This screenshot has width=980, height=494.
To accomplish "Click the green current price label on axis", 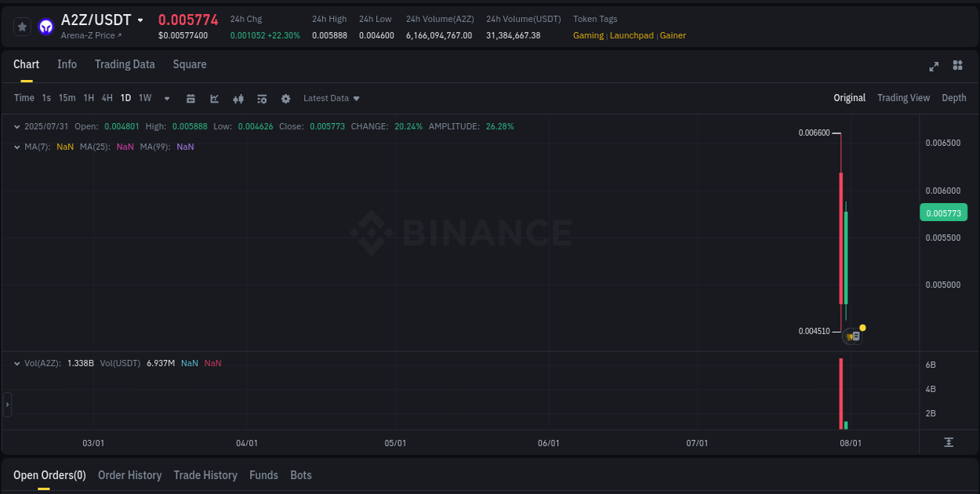I will pos(943,212).
